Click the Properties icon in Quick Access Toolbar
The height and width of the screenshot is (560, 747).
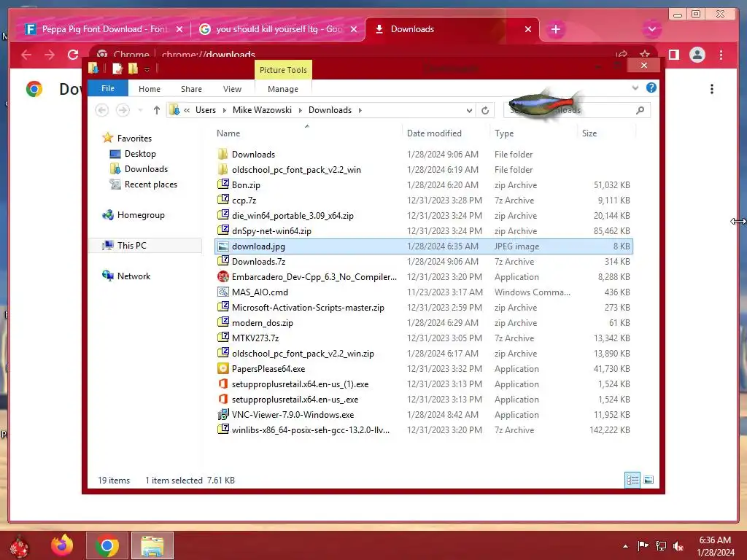click(117, 69)
